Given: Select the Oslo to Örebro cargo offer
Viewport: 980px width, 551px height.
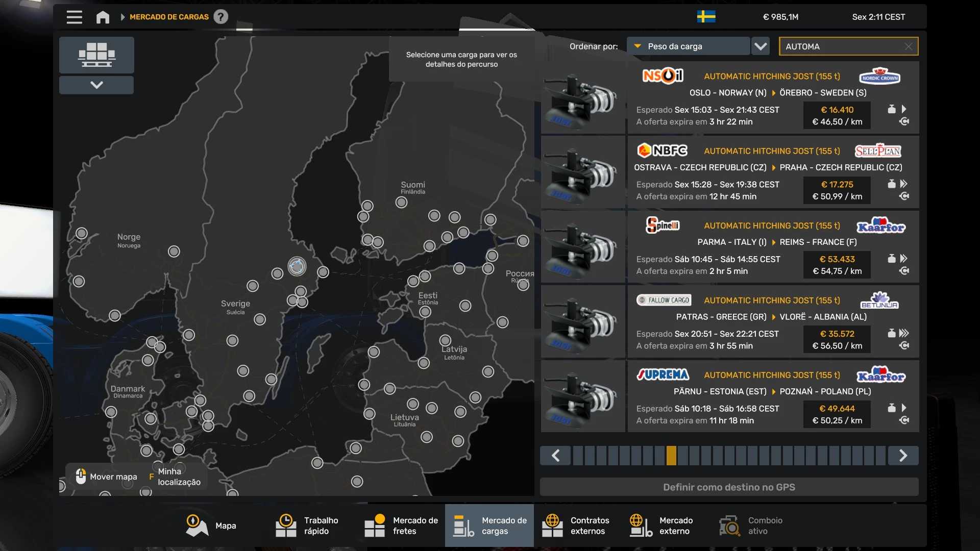Looking at the screenshot, I should (773, 98).
